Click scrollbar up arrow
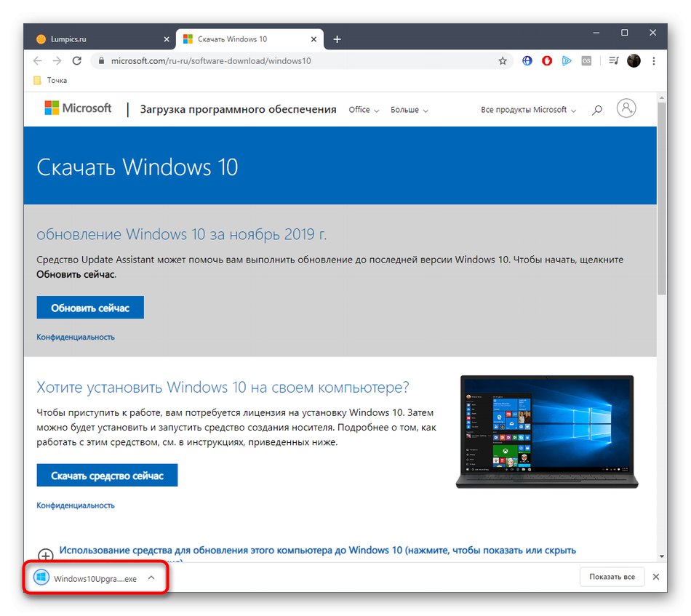The width and height of the screenshot is (691, 616). click(661, 97)
